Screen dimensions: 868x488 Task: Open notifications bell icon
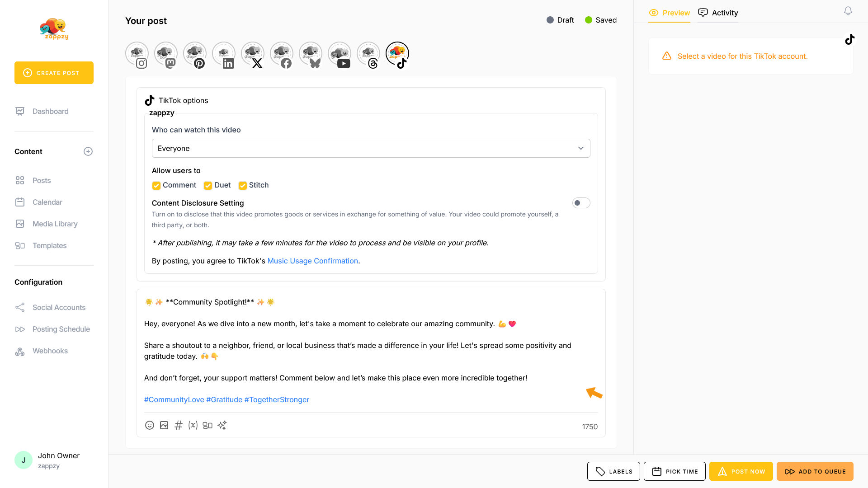tap(848, 11)
